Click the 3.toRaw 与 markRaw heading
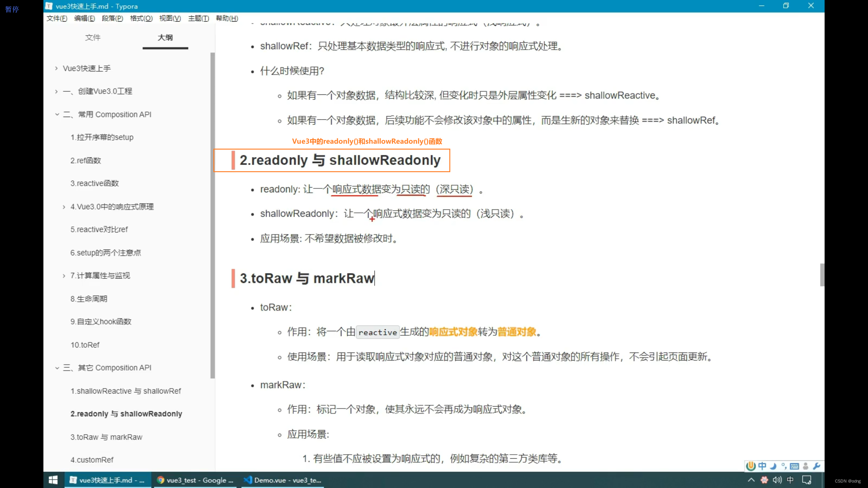Viewport: 868px width, 488px height. [x=307, y=278]
